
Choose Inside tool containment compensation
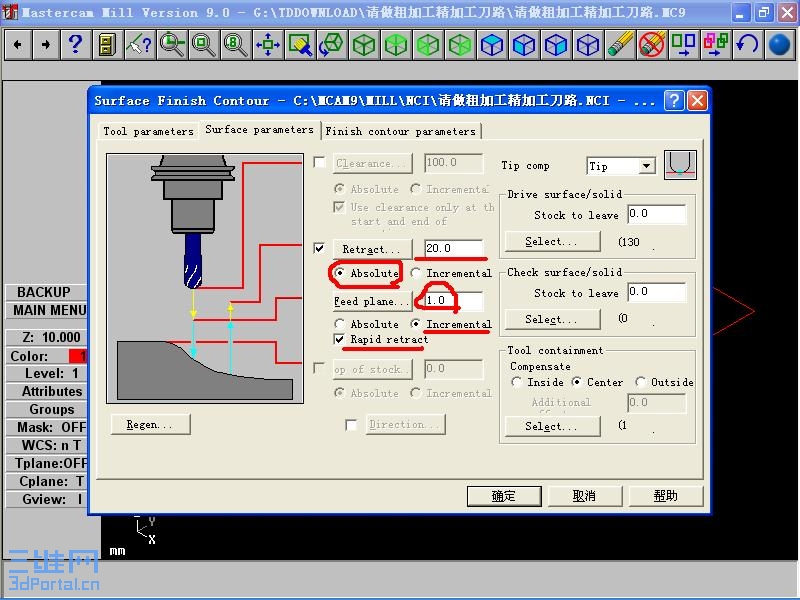coord(516,382)
